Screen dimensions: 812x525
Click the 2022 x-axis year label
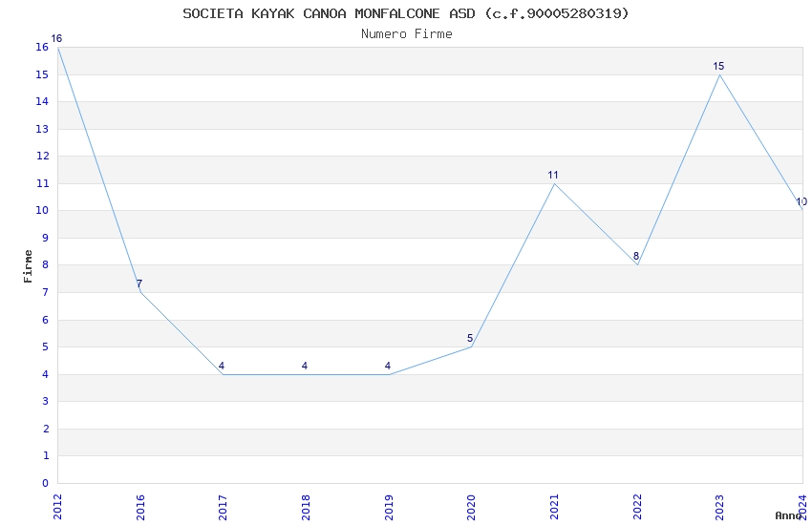pos(637,507)
